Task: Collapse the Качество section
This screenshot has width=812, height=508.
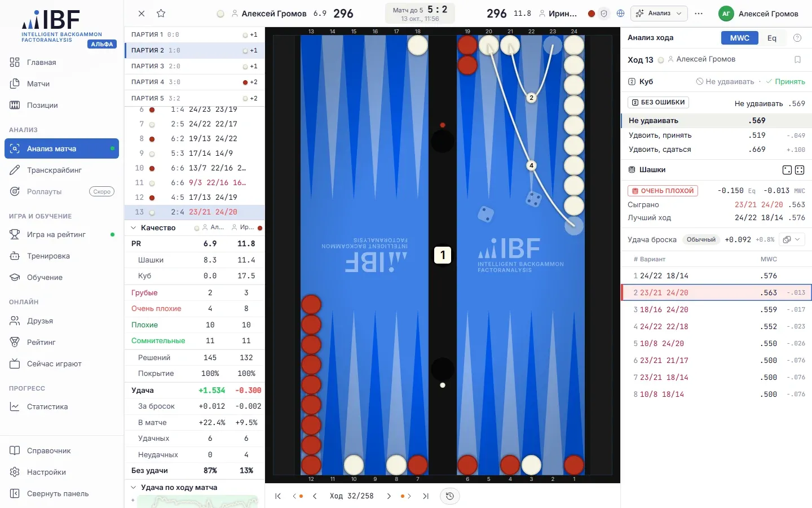Action: [134, 228]
